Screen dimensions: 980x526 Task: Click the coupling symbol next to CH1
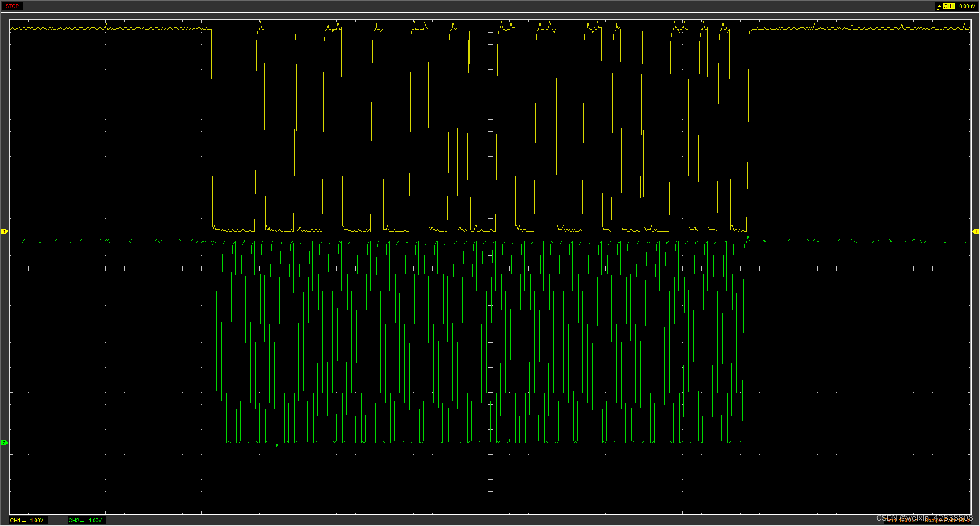click(x=24, y=520)
